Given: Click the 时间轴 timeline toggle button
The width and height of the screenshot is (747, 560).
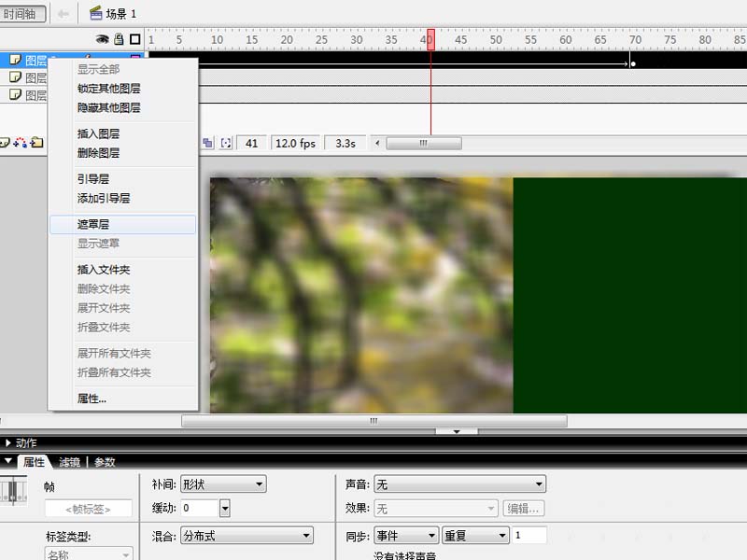Looking at the screenshot, I should [23, 14].
